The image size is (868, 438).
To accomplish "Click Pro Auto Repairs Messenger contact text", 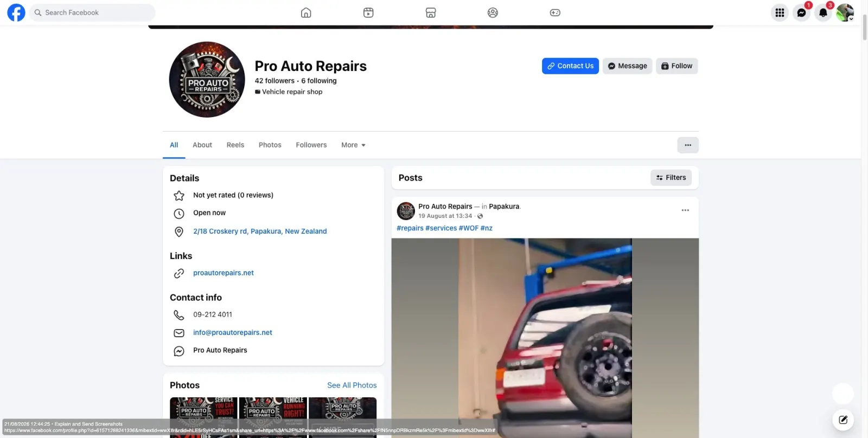I will pyautogui.click(x=220, y=351).
